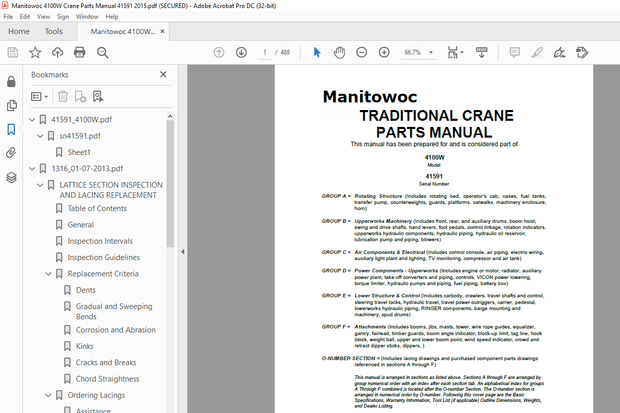620x413 pixels.
Task: Switch to the Home tab
Action: click(19, 31)
